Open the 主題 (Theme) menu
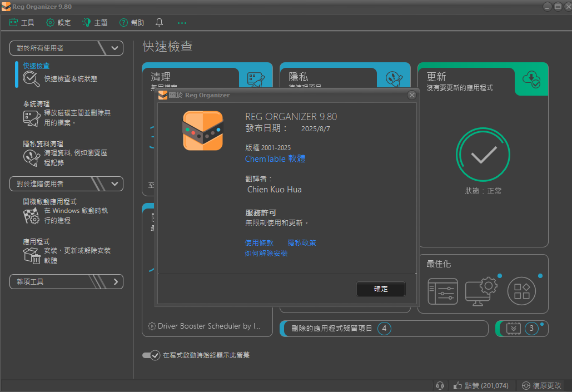572x392 pixels. (95, 23)
